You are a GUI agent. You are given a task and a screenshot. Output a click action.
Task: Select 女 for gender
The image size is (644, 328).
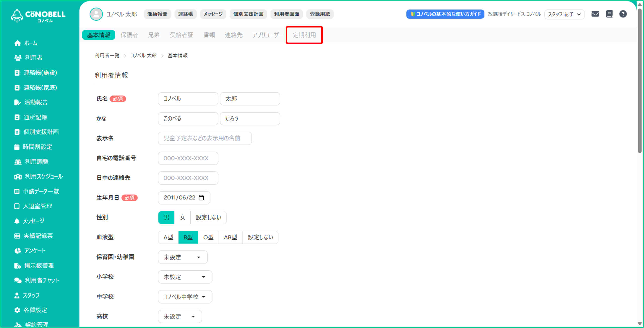click(x=182, y=217)
